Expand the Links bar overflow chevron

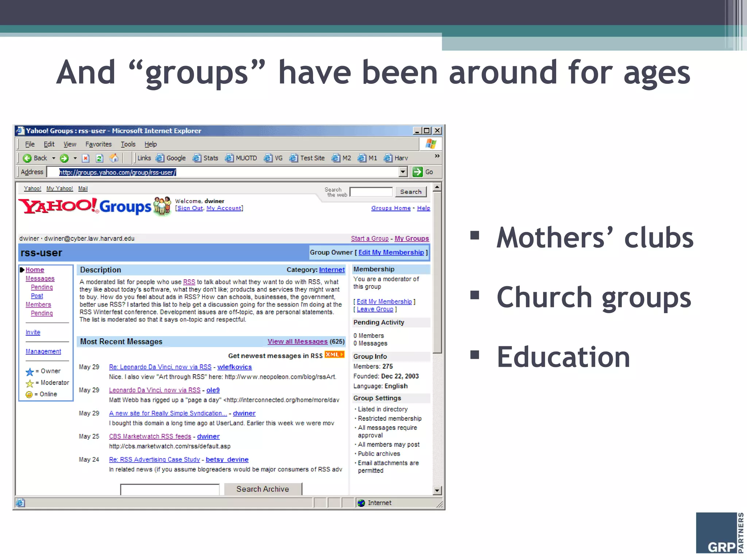437,156
